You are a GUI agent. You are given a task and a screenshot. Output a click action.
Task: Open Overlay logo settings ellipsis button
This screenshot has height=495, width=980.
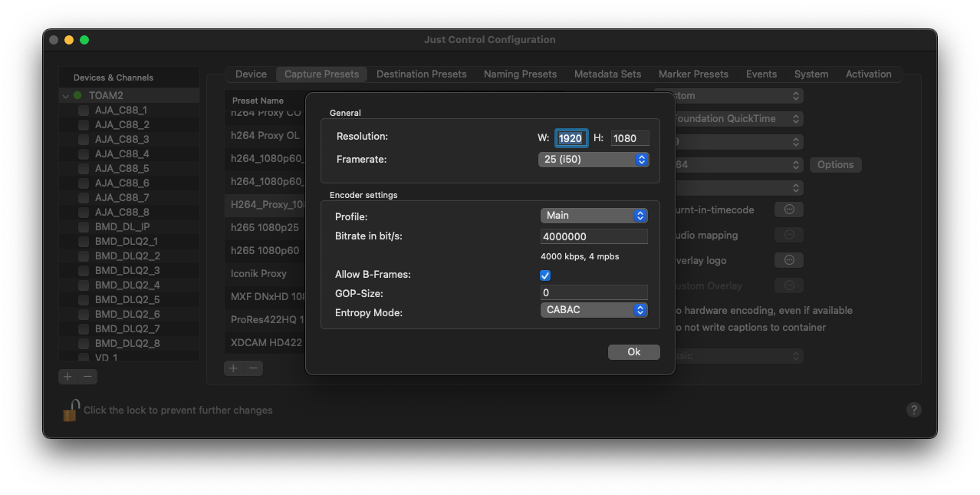point(789,260)
